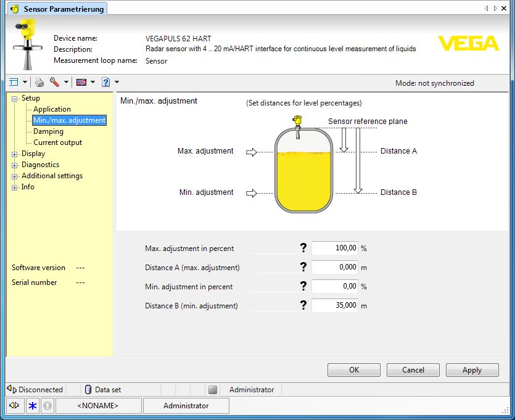
Task: Click the Max. adjustment arrow icon in diagram
Action: tap(251, 152)
